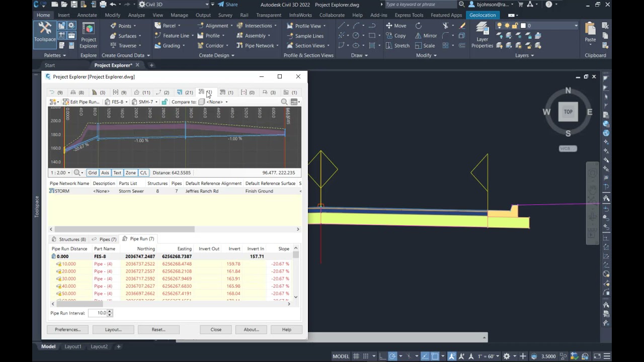Open the layout options icon beside search
The width and height of the screenshot is (644, 362).
pyautogui.click(x=295, y=102)
